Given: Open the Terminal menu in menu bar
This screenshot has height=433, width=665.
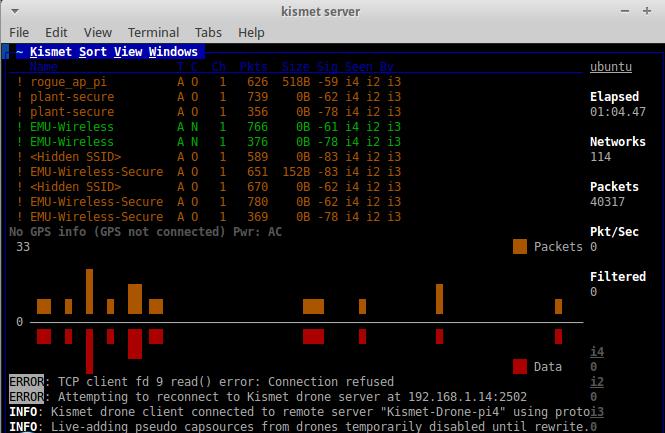Looking at the screenshot, I should pos(153,33).
